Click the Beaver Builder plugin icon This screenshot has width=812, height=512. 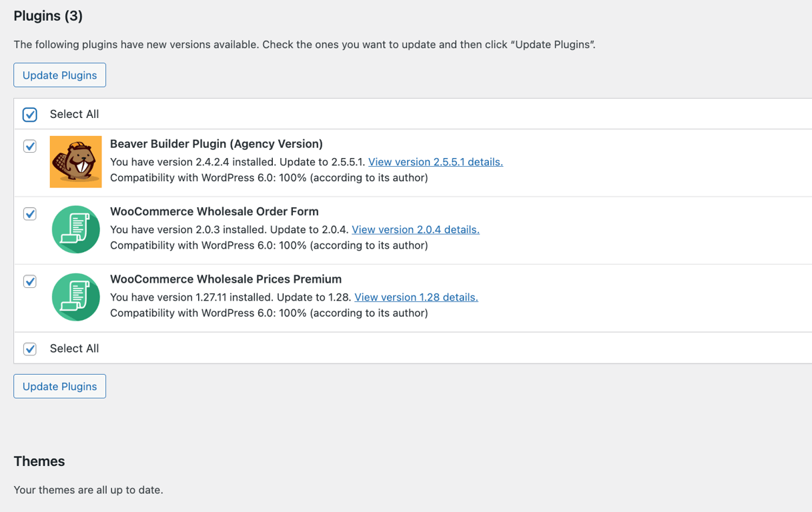click(x=75, y=161)
